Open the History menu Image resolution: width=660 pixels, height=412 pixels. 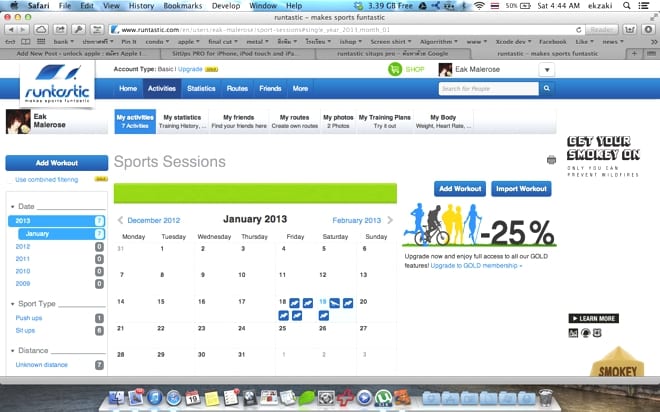click(141, 5)
